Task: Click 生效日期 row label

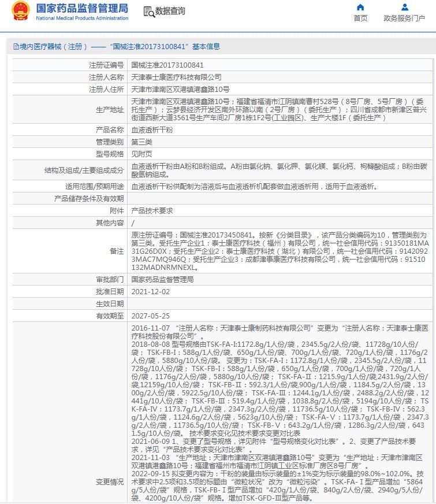Action: point(110,305)
